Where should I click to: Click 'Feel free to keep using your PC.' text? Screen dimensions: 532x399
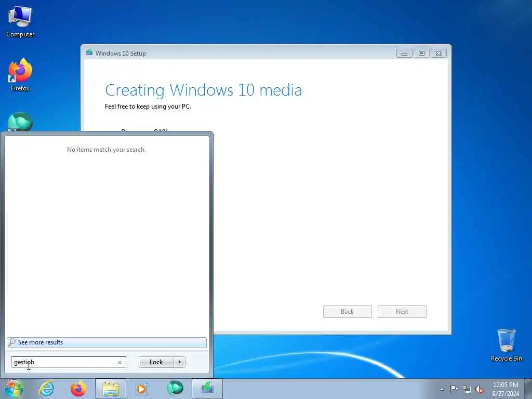pos(148,107)
